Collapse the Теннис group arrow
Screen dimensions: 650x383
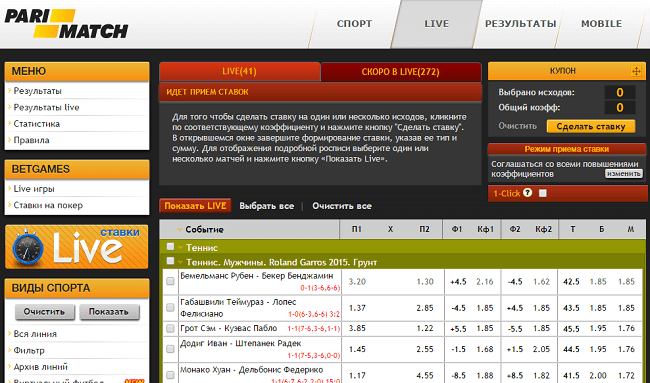pos(181,248)
